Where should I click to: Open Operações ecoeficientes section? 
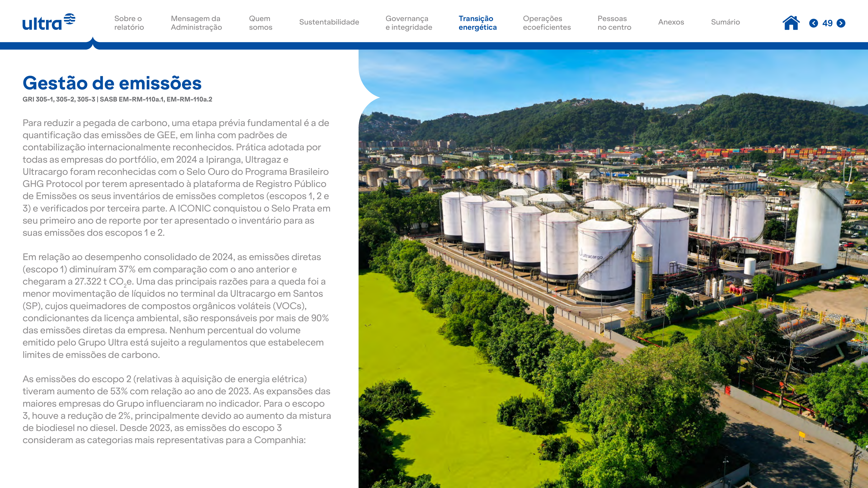[547, 23]
